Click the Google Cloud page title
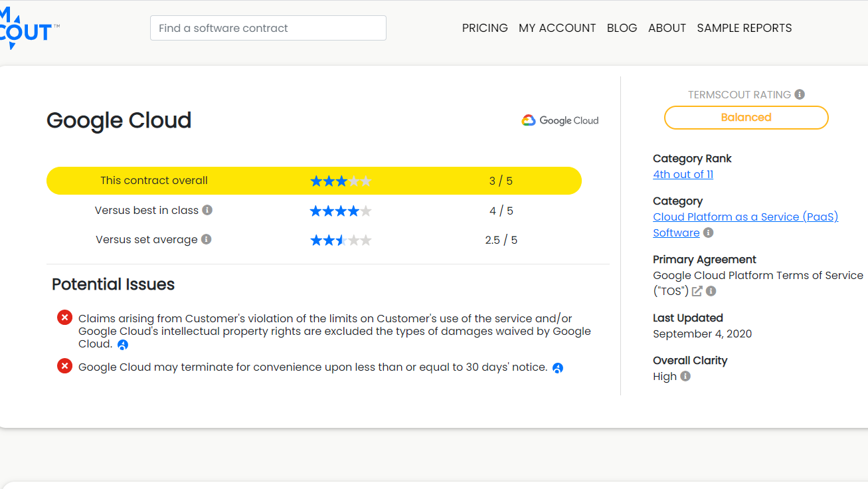Viewport: 868px width, 489px height. pos(119,120)
